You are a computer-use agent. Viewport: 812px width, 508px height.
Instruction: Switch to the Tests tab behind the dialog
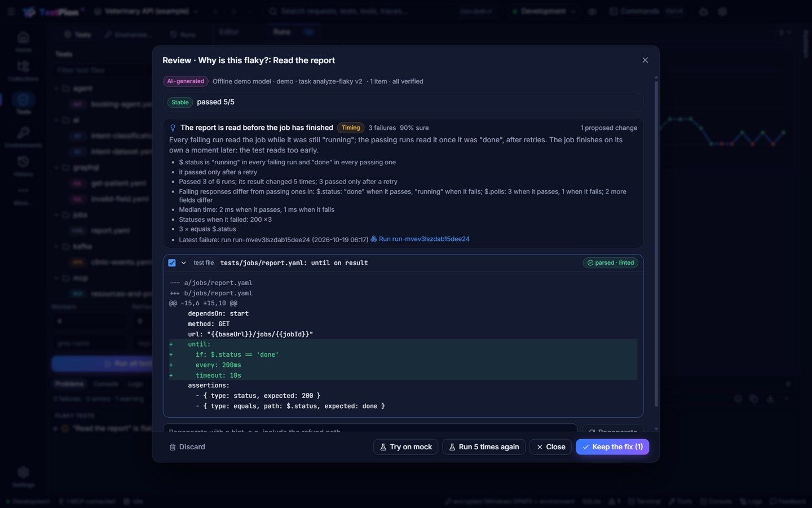(77, 34)
